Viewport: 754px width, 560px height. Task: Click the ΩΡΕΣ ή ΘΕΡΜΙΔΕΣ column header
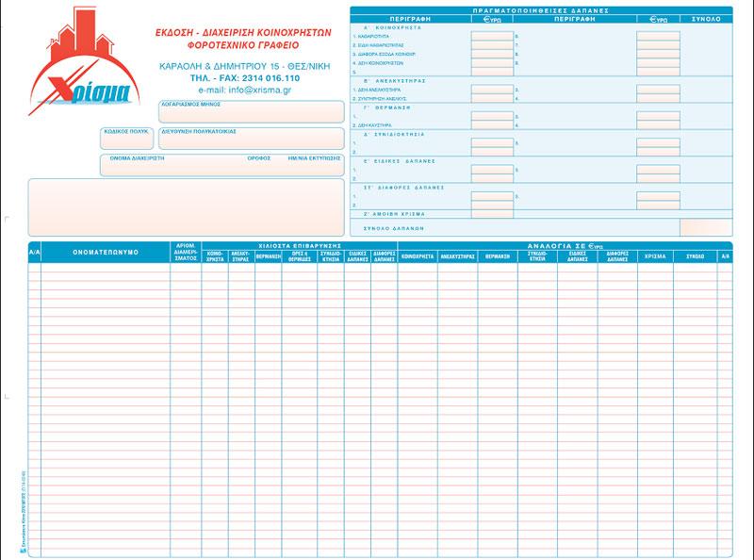pos(300,256)
